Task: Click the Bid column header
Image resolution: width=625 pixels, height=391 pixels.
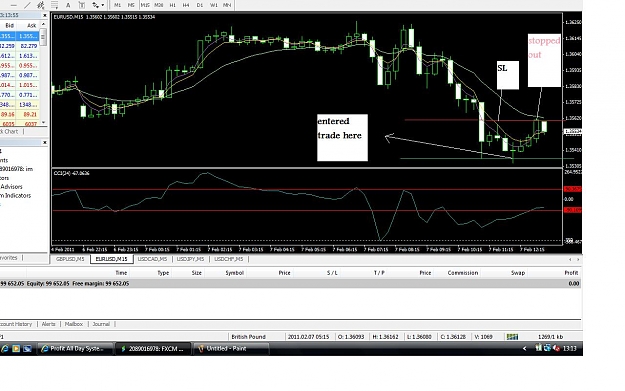Action: point(10,26)
